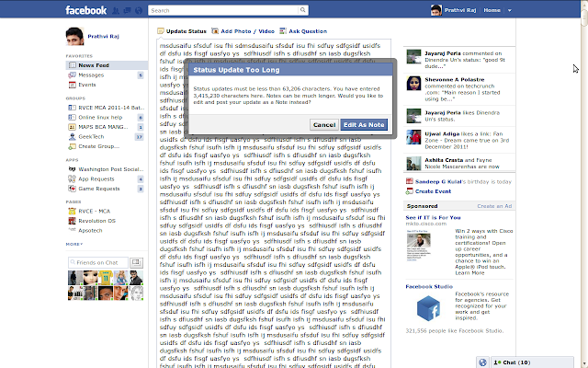Click Edit As Note button
Image resolution: width=588 pixels, height=368 pixels.
click(364, 125)
